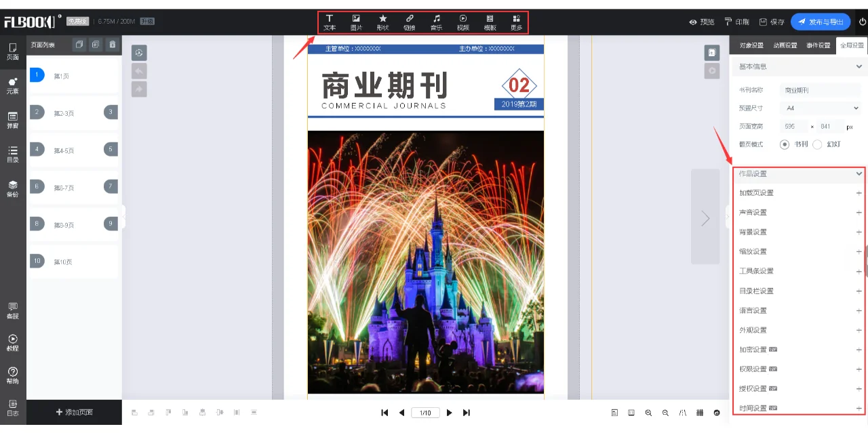Viewport: 868px width, 433px height.
Task: Open 目录 contents sidebar section
Action: (x=13, y=154)
